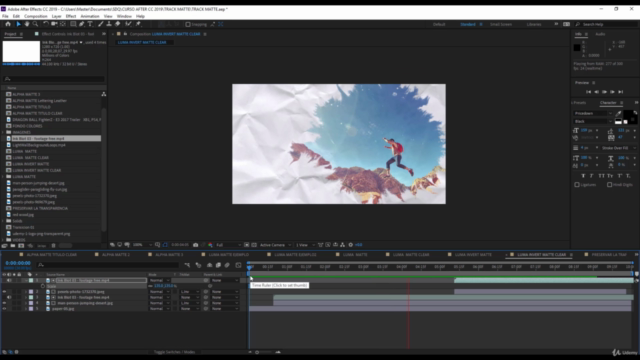Toggle the Snapping checkbox
Screen dimensions: 640x360
tap(188, 24)
